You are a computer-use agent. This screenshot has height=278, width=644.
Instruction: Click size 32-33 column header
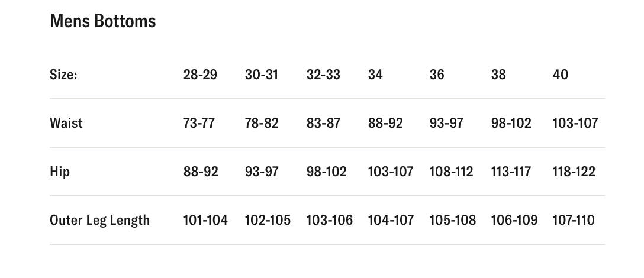pyautogui.click(x=323, y=75)
